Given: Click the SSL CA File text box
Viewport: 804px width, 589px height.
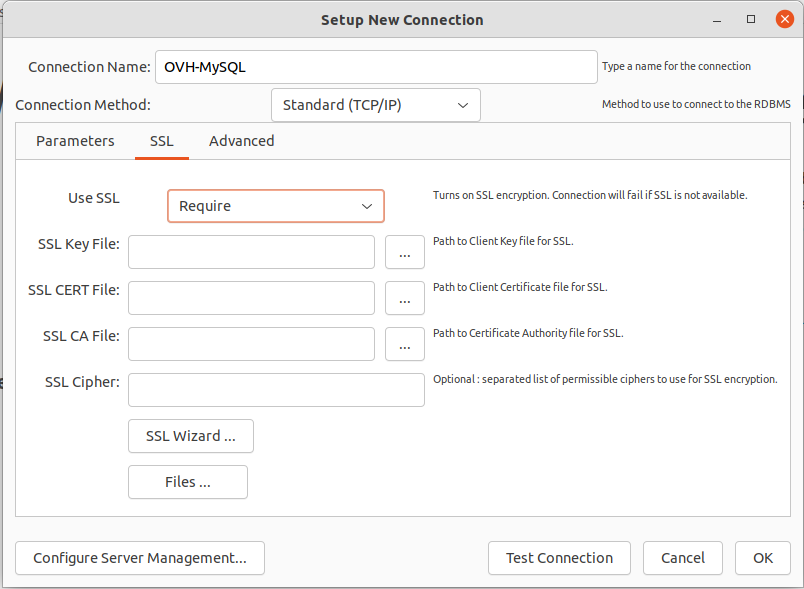Looking at the screenshot, I should coord(251,344).
